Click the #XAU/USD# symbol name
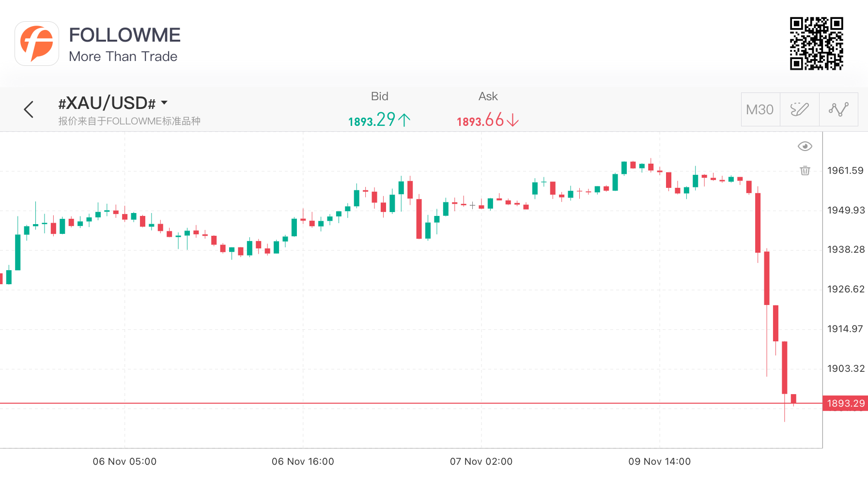This screenshot has width=868, height=488. coord(107,103)
